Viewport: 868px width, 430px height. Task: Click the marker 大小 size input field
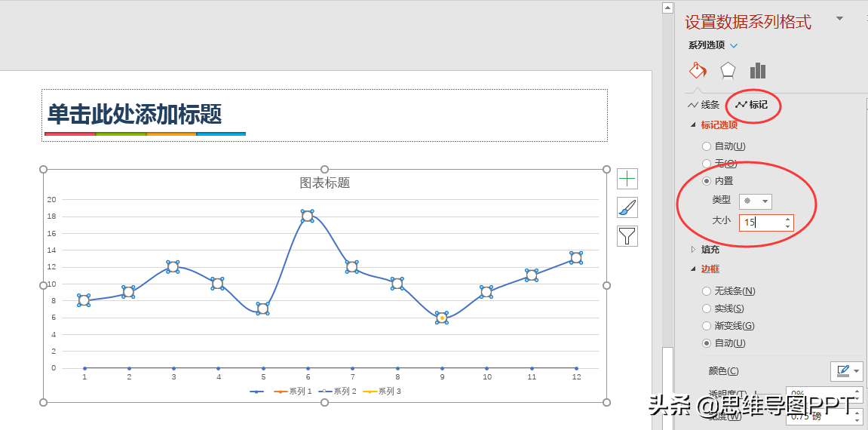tap(762, 223)
